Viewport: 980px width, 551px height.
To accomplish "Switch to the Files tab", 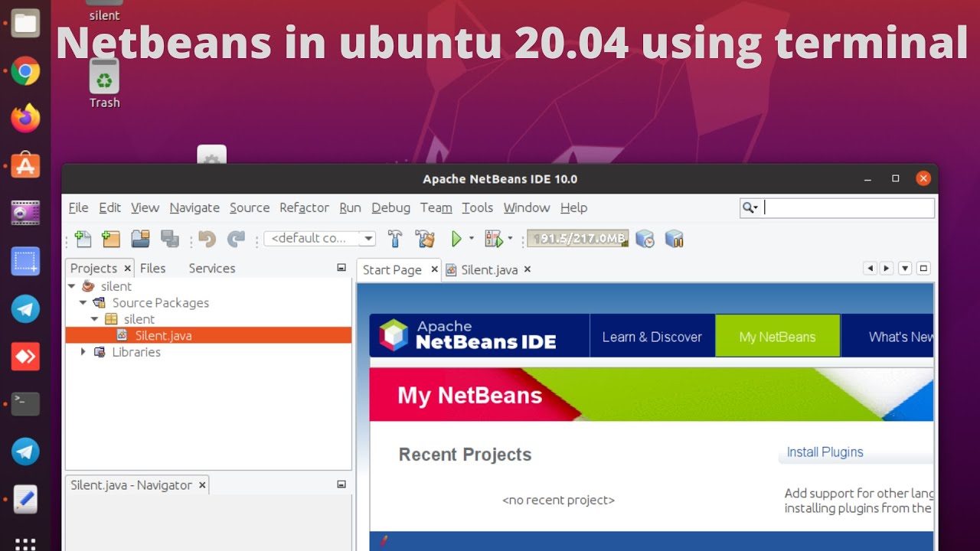I will point(152,268).
